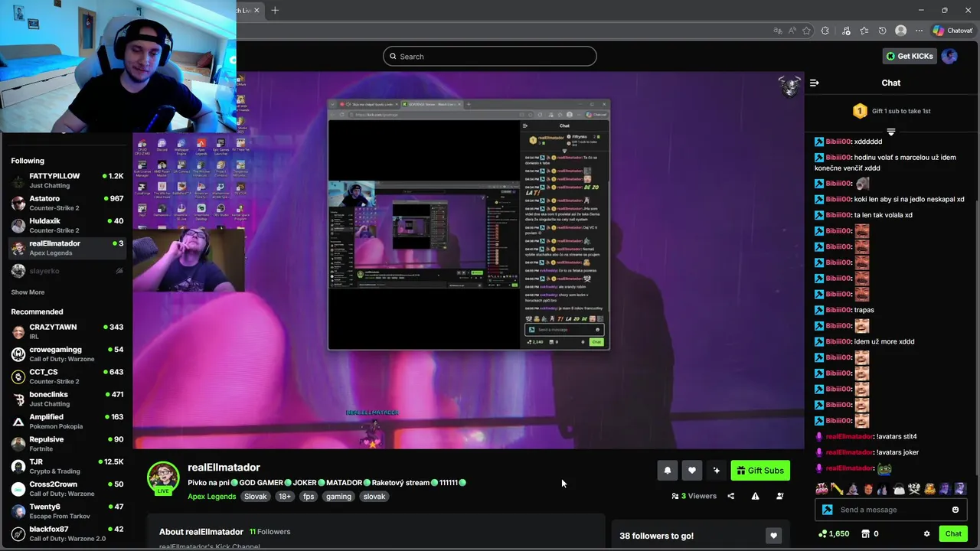Screen dimensions: 980x551
Task: Open Huldaxik channel in sidebar
Action: click(67, 225)
